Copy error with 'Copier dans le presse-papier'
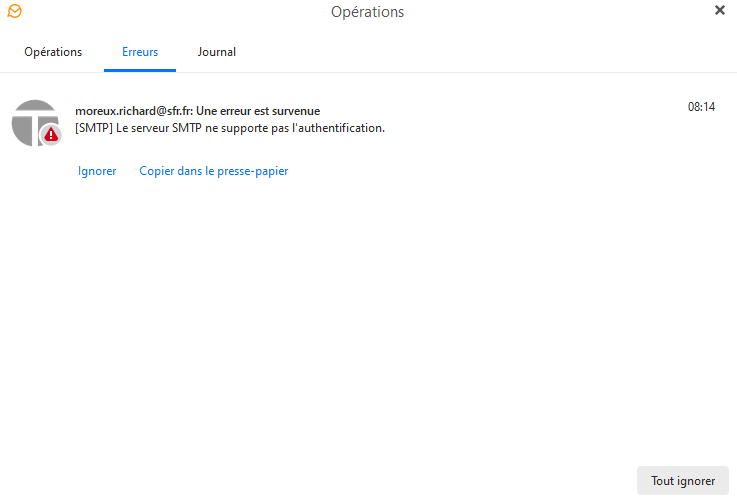The width and height of the screenshot is (737, 504). pos(213,171)
